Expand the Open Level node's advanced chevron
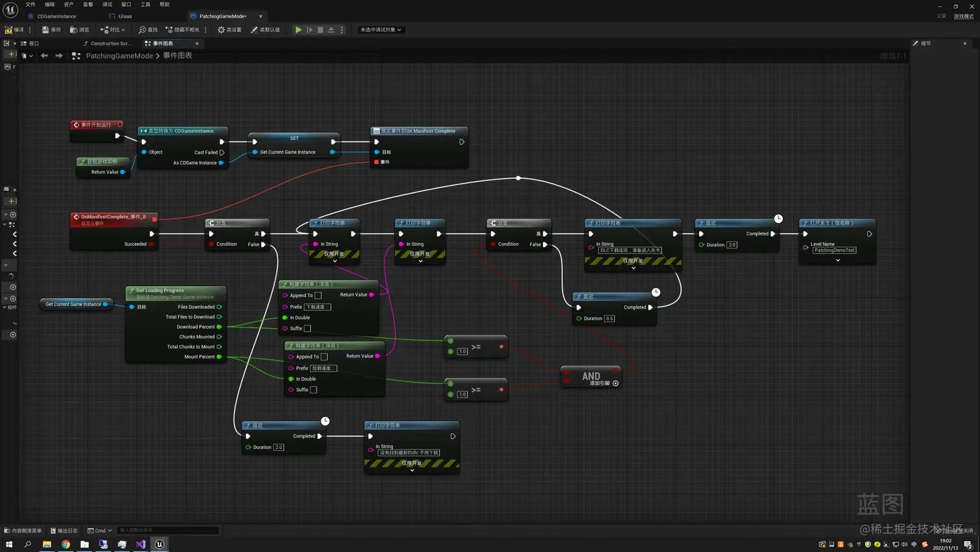This screenshot has height=552, width=980. coord(837,261)
